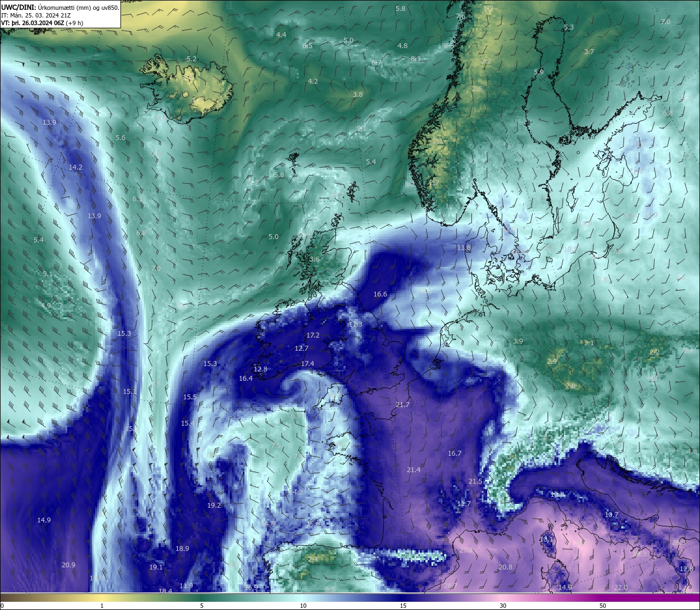Click the 11.9 value label

point(186,585)
